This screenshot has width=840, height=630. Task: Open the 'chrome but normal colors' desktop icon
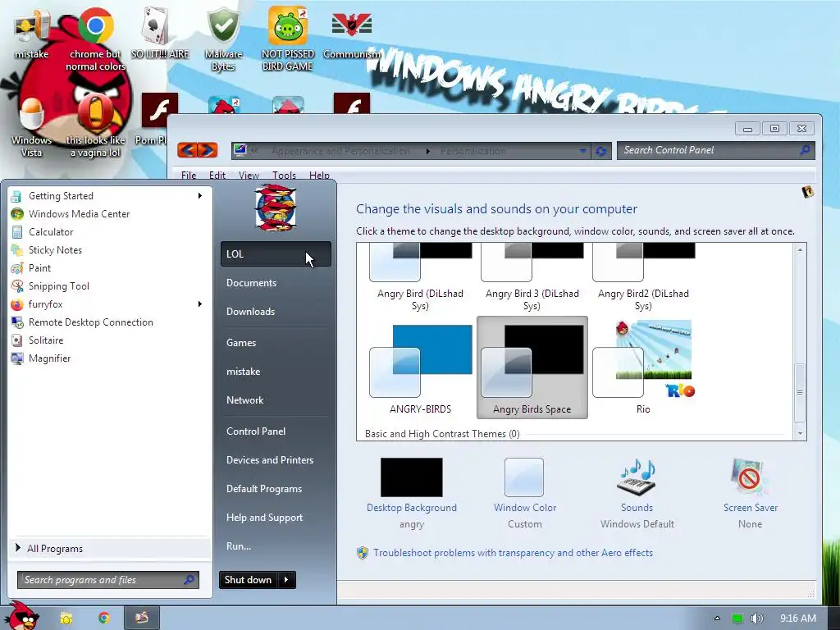pos(95,39)
